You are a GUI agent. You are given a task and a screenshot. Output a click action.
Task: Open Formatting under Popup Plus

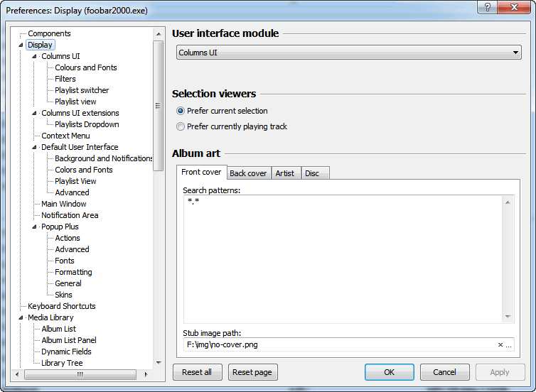point(73,272)
